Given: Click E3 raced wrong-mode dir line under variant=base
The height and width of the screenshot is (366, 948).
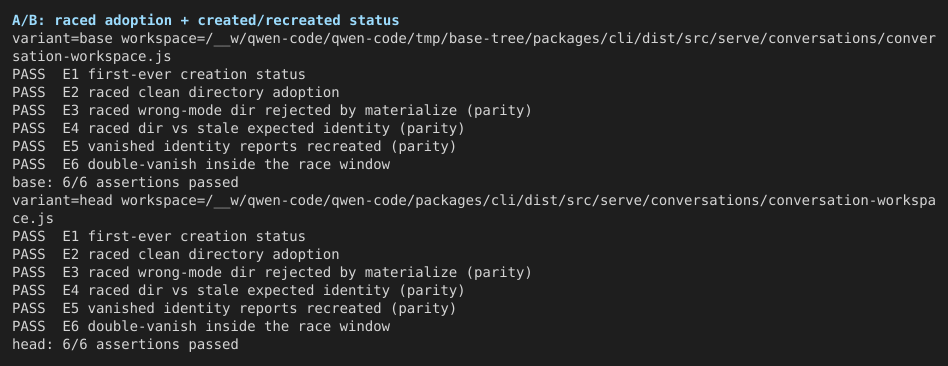Looking at the screenshot, I should [271, 111].
